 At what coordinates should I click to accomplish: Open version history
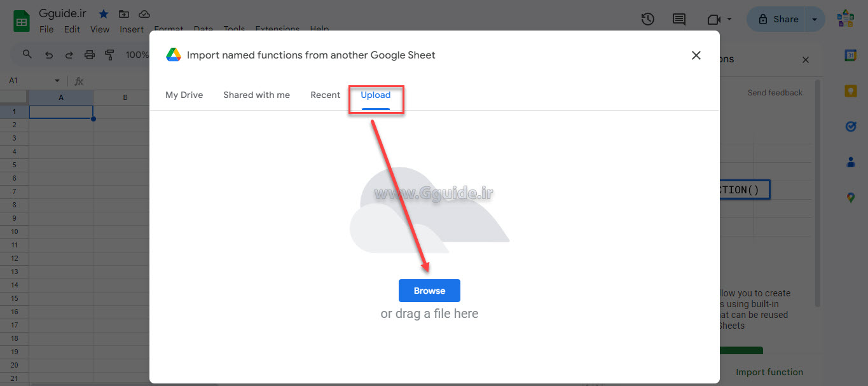coord(648,19)
